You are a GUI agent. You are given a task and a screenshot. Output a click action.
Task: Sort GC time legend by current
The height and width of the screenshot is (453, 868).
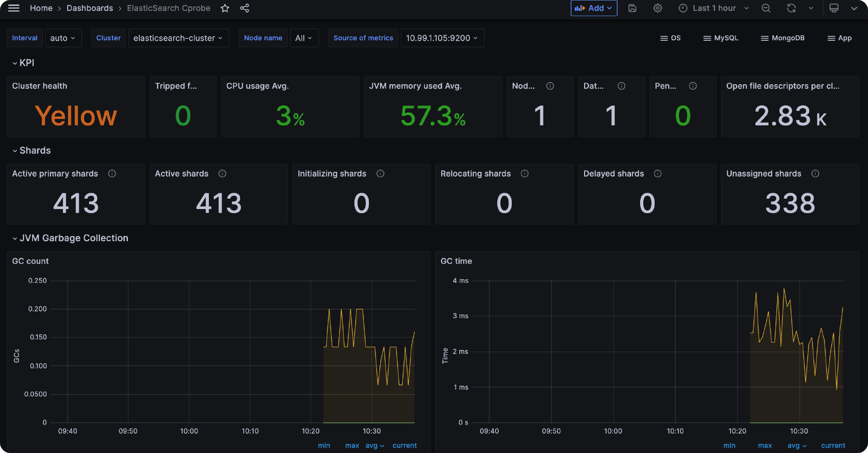pyautogui.click(x=833, y=446)
